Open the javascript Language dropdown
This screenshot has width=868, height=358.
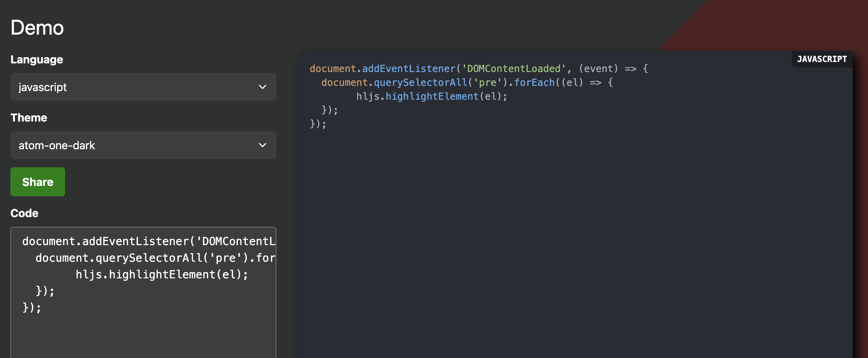coord(139,87)
